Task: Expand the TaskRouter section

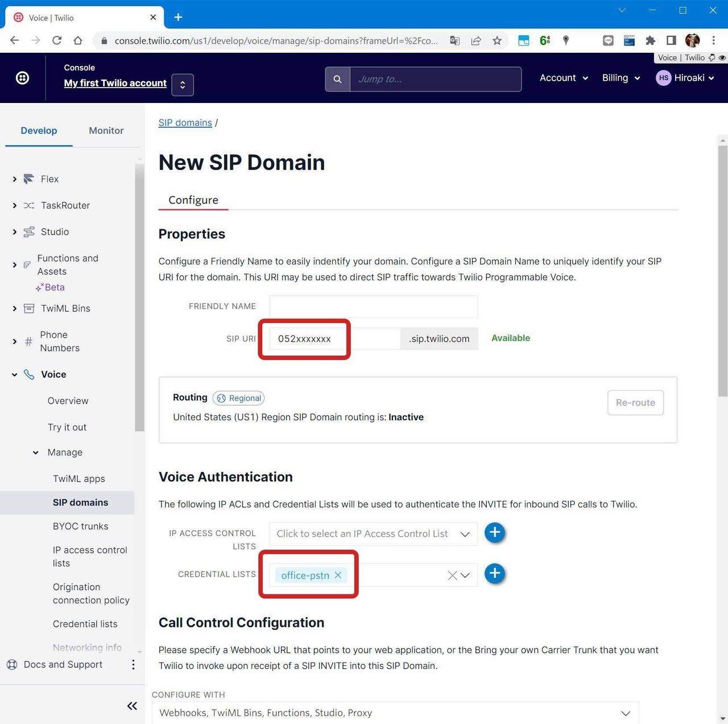Action: (x=14, y=205)
